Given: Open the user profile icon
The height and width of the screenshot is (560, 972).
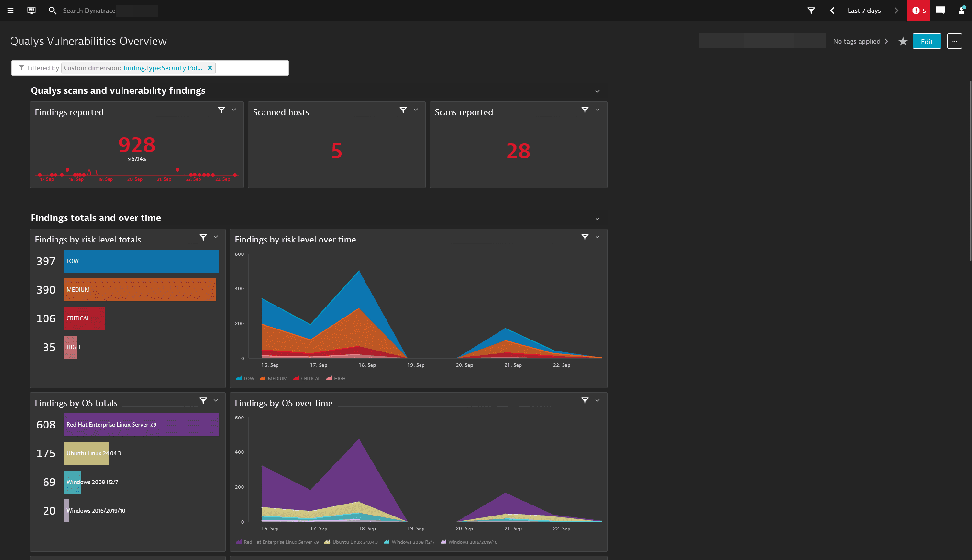Looking at the screenshot, I should coord(961,11).
